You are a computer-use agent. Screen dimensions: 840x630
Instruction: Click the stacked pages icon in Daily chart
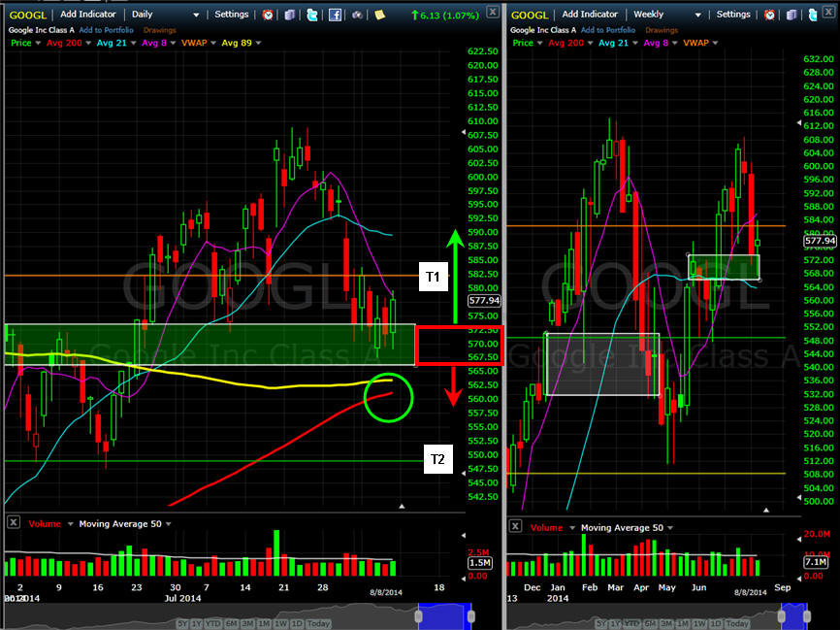(x=290, y=15)
